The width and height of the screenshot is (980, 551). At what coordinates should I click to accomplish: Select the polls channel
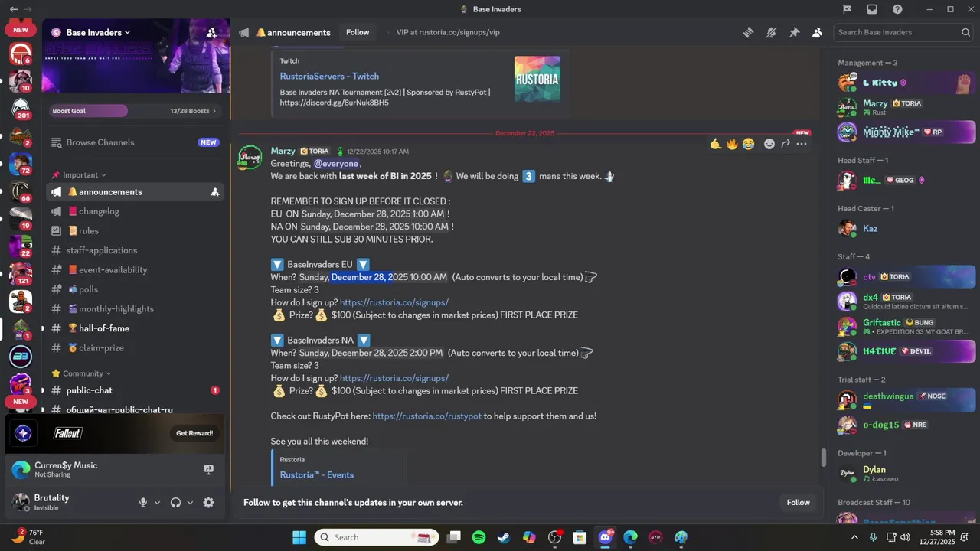135,289
